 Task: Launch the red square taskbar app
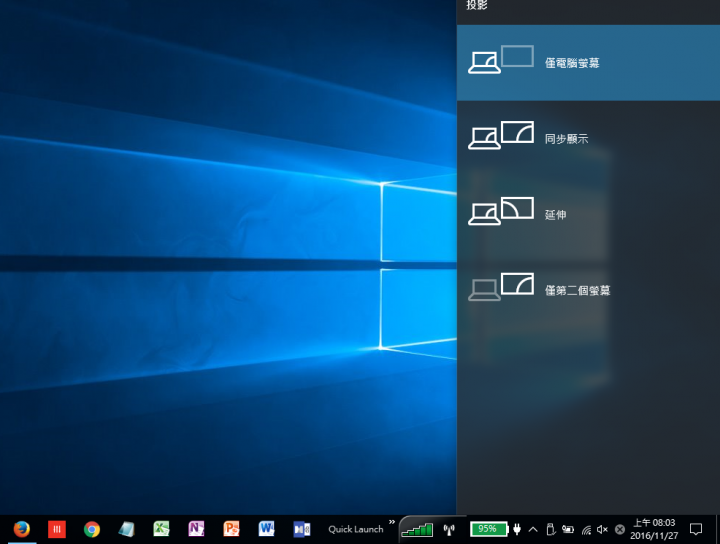(57, 529)
